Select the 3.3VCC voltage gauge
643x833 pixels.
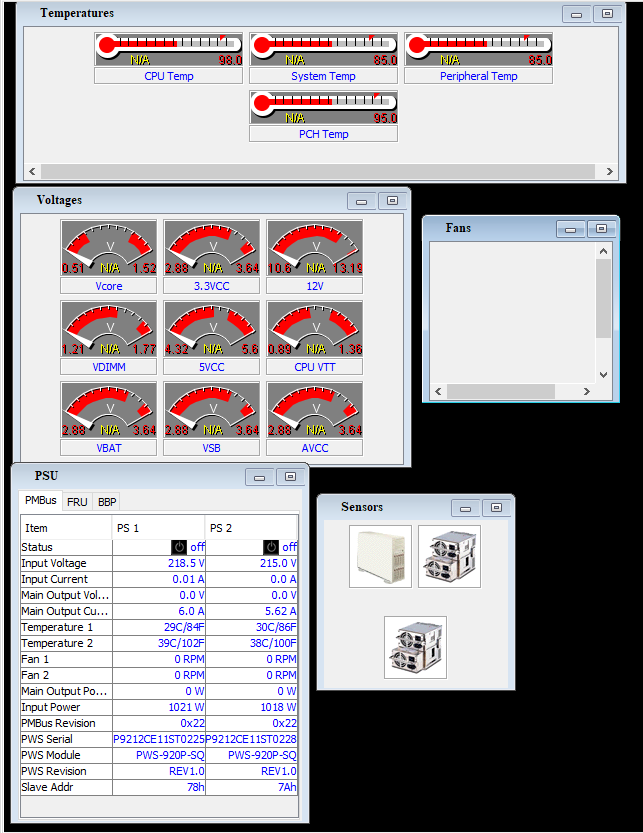coord(211,248)
